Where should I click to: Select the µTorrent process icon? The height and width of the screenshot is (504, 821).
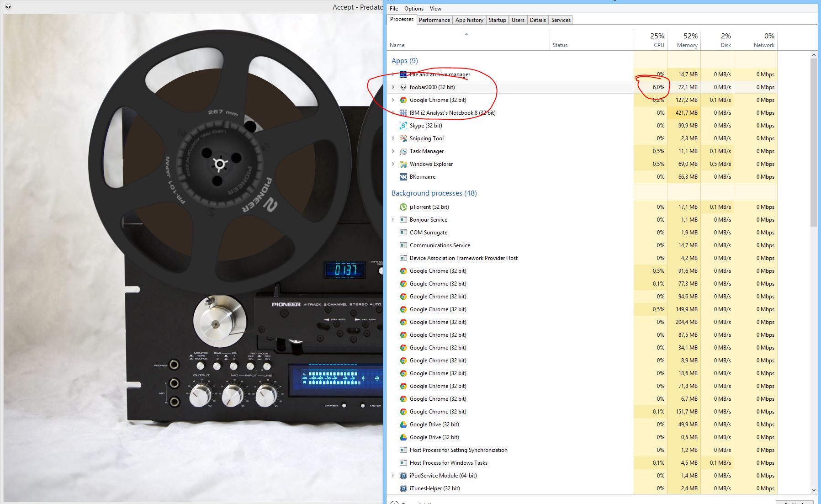[x=403, y=207]
